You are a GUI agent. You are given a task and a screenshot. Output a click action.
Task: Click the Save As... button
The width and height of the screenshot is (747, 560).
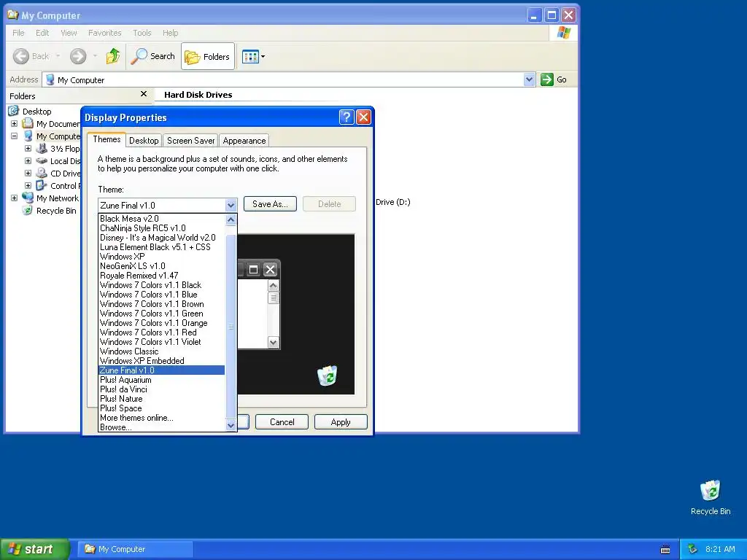(x=270, y=204)
